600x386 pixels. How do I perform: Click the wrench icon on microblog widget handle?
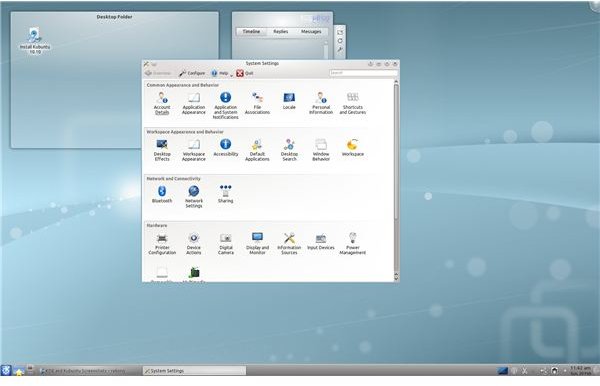tap(340, 50)
